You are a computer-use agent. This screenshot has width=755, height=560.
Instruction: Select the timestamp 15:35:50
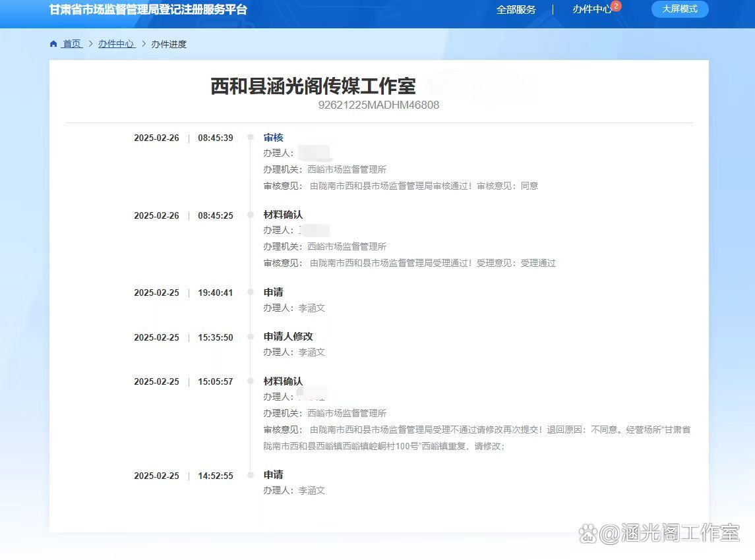215,337
